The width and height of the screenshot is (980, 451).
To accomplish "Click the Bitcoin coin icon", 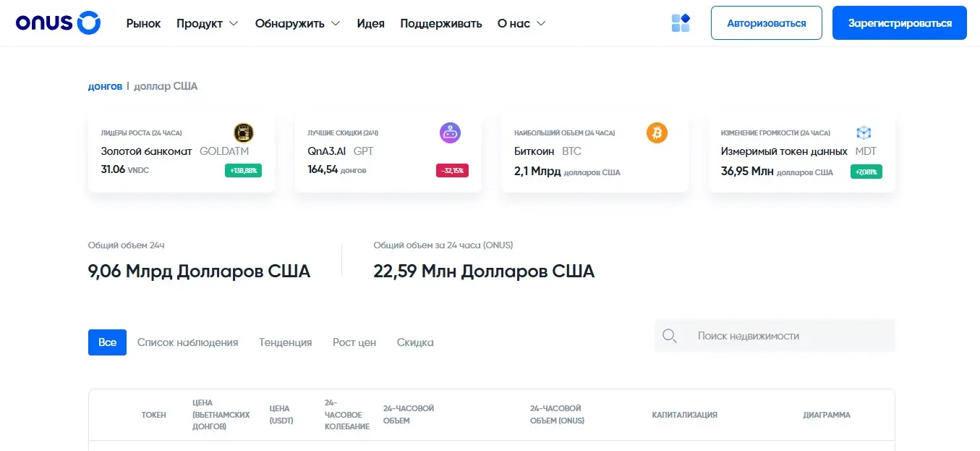I will [657, 132].
